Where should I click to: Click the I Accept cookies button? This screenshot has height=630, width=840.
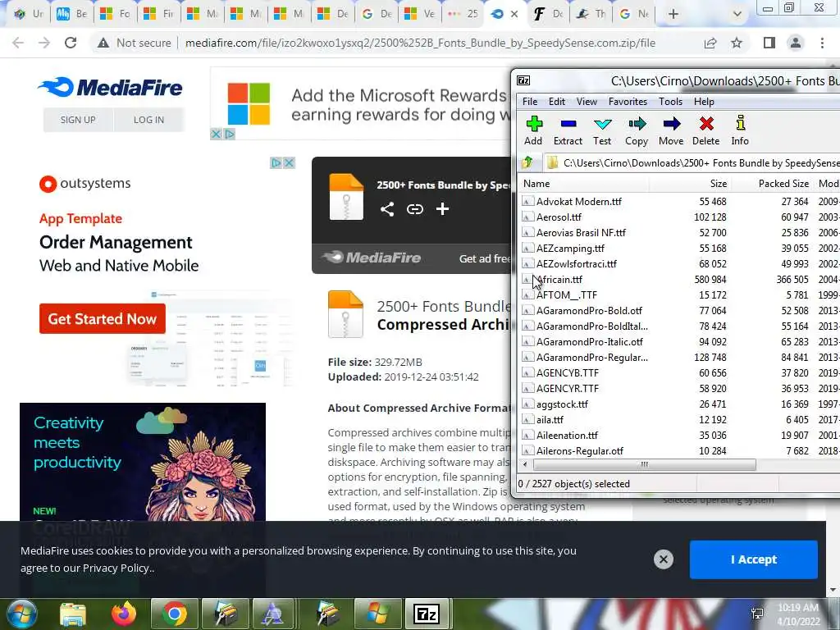(x=753, y=559)
